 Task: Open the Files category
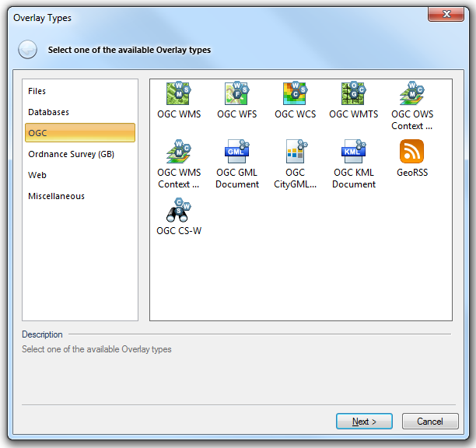click(x=80, y=91)
